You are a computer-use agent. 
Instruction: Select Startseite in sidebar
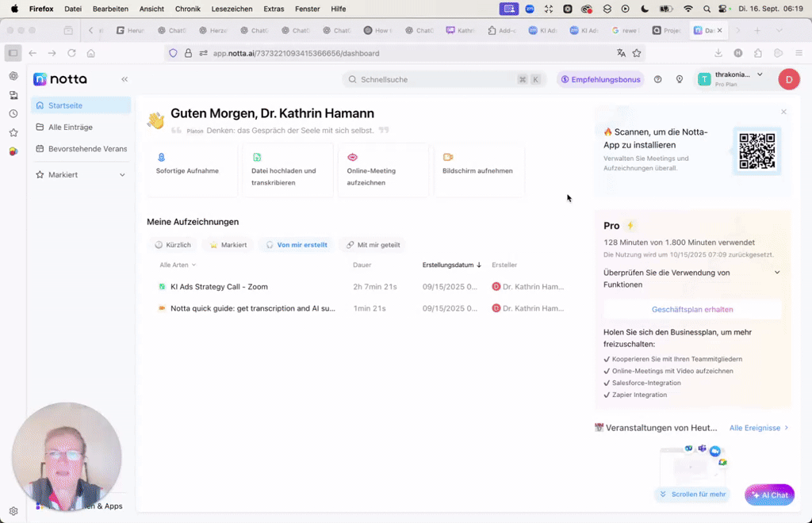tap(81, 105)
